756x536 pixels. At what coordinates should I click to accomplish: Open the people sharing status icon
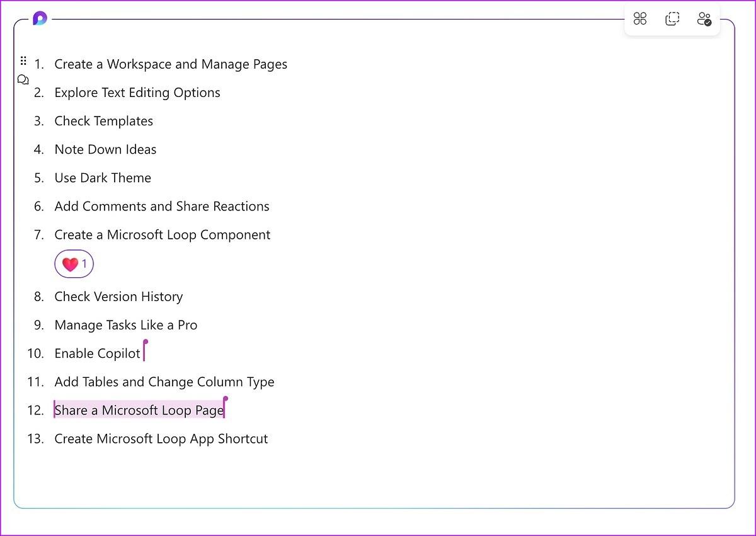point(704,19)
